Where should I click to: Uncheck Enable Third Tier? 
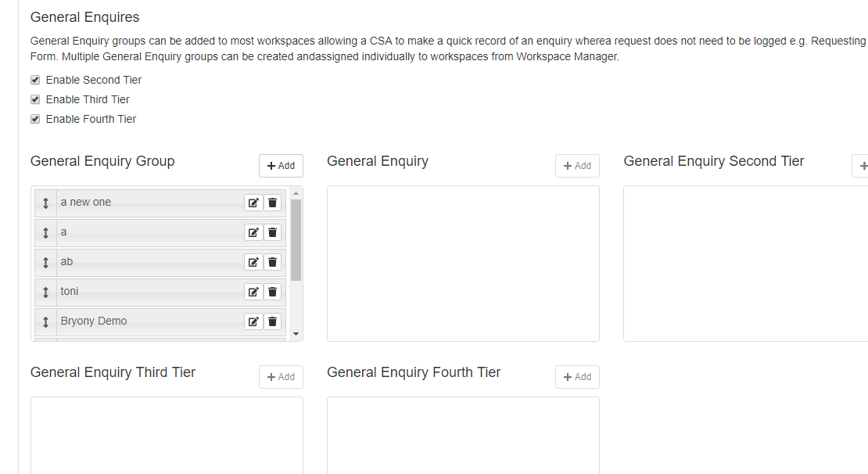tap(34, 99)
